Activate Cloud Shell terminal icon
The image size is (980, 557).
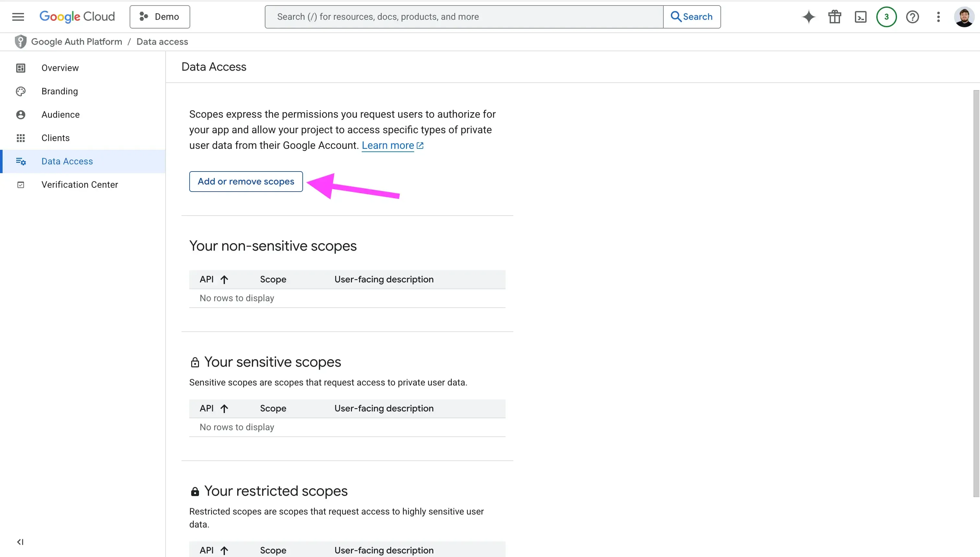(x=860, y=17)
